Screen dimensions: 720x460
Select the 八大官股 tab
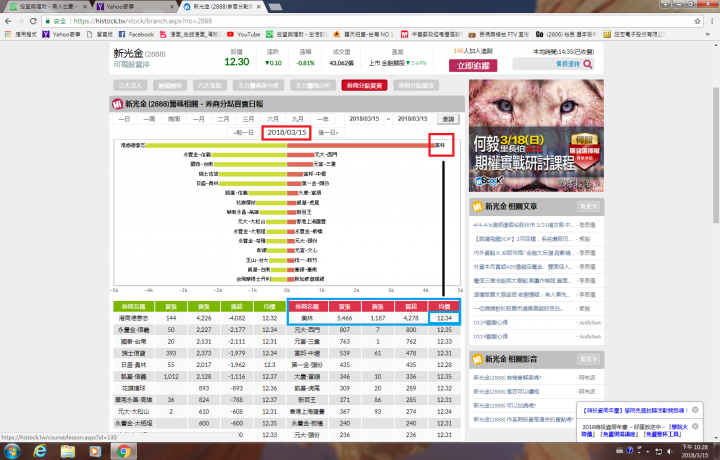tap(210, 85)
